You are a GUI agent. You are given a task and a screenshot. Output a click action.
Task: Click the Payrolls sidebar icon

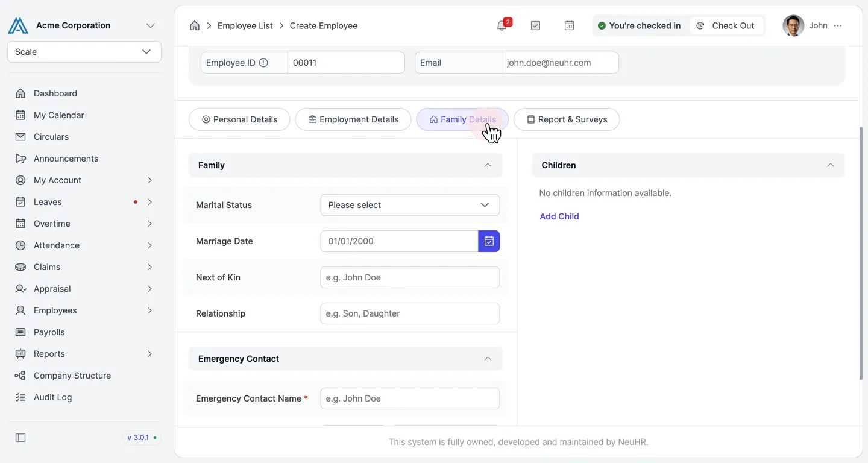(x=20, y=332)
